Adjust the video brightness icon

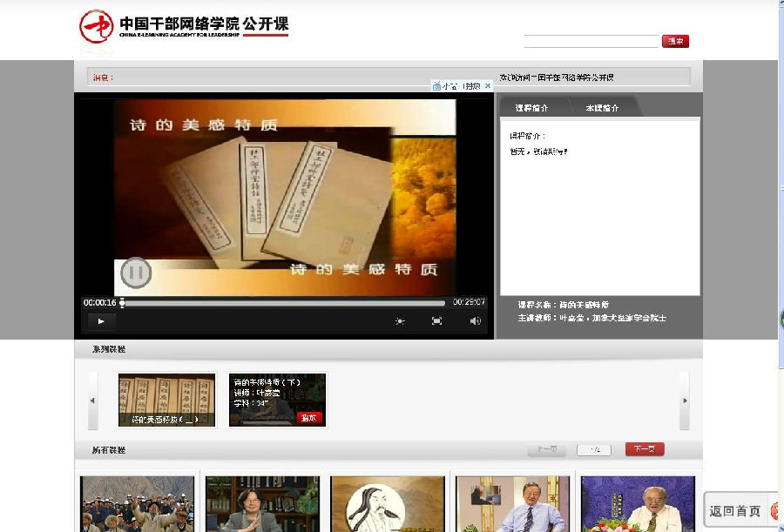400,321
